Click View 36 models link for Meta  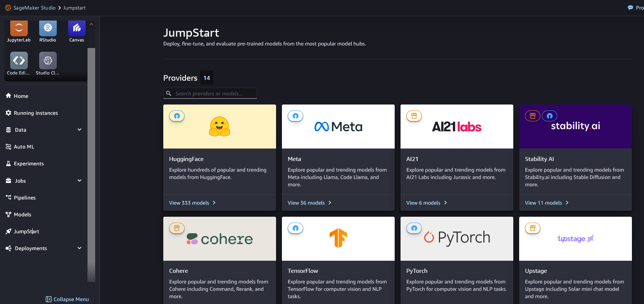[309, 203]
